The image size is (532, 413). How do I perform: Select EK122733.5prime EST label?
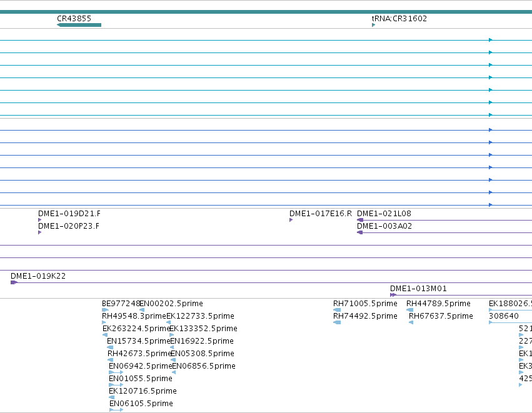coord(200,316)
